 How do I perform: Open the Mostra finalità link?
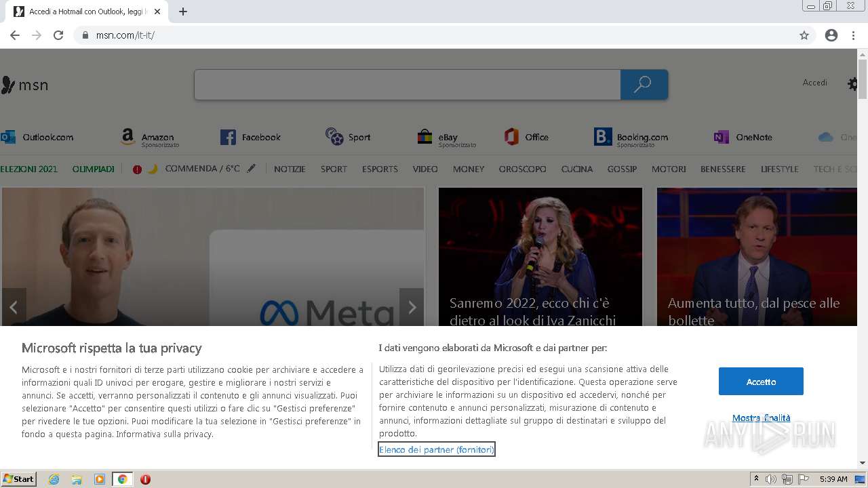pos(761,418)
